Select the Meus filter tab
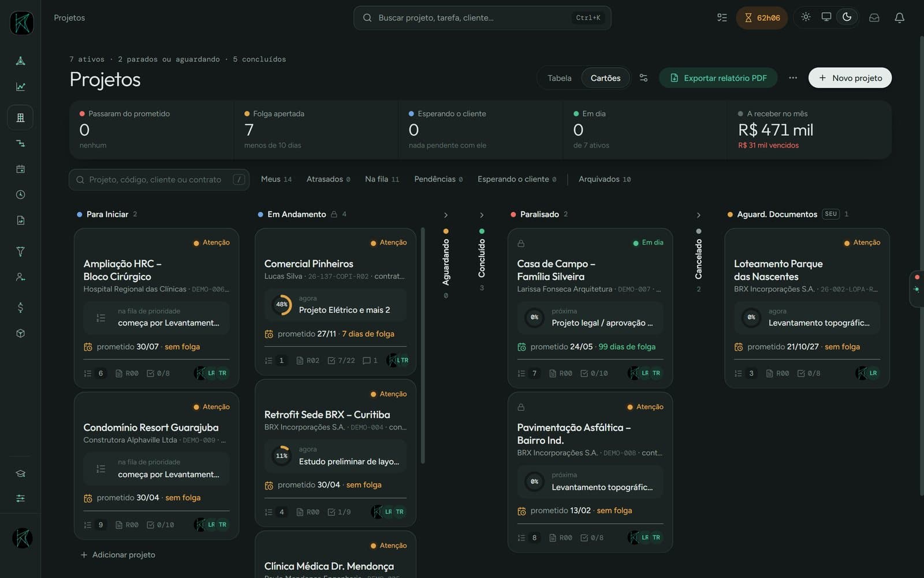The image size is (924, 578). [276, 179]
